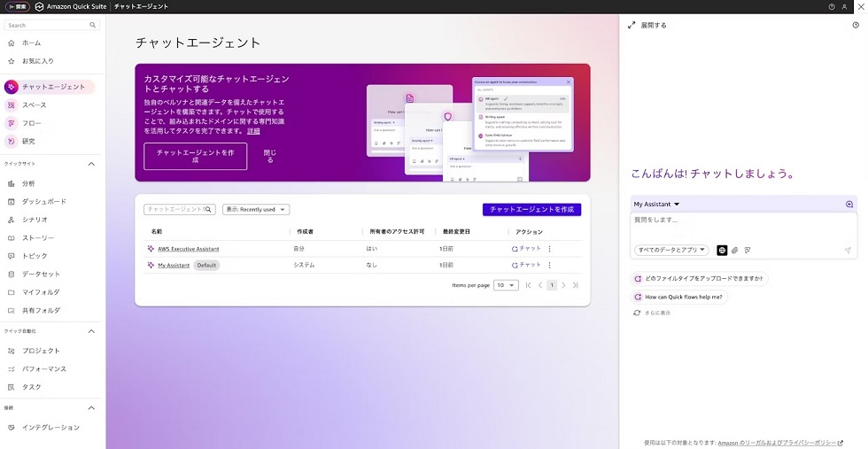The height and width of the screenshot is (449, 868).
Task: Collapse the クイック自動化 section
Action: point(91,331)
